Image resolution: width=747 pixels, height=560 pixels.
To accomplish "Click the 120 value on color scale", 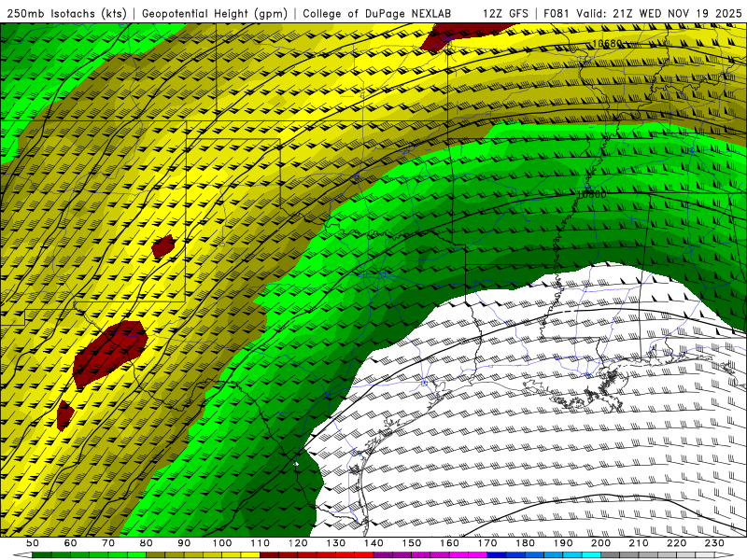I will point(298,543).
